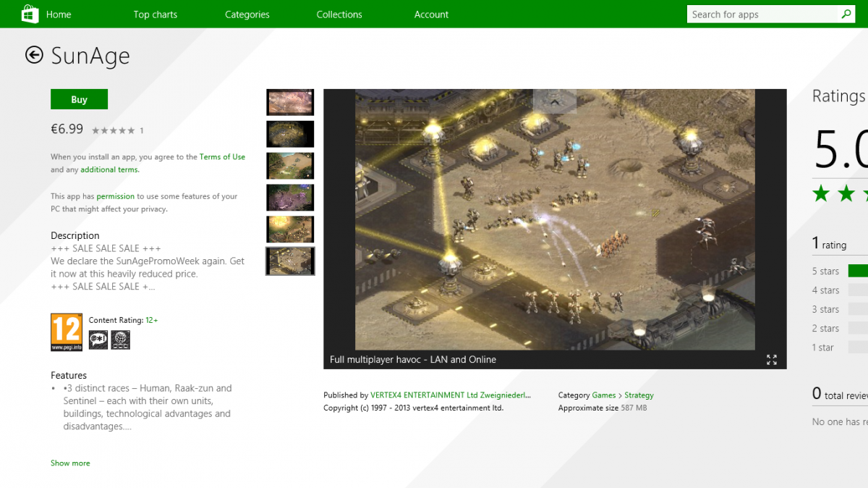Click the €6.99 price text

[67, 129]
